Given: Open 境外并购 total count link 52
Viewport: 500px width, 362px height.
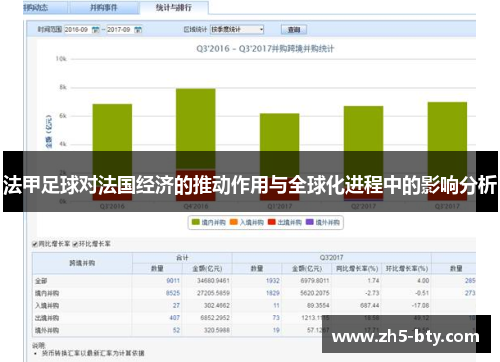Looking at the screenshot, I should point(176,330).
